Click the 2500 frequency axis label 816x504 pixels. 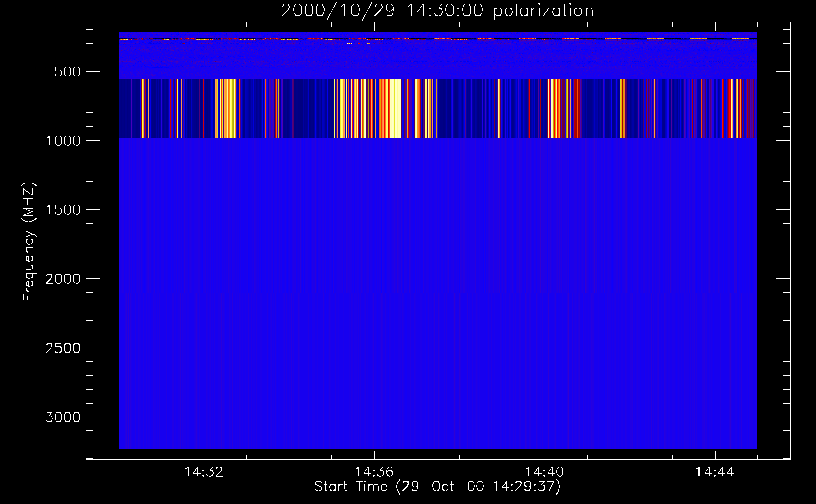point(63,348)
